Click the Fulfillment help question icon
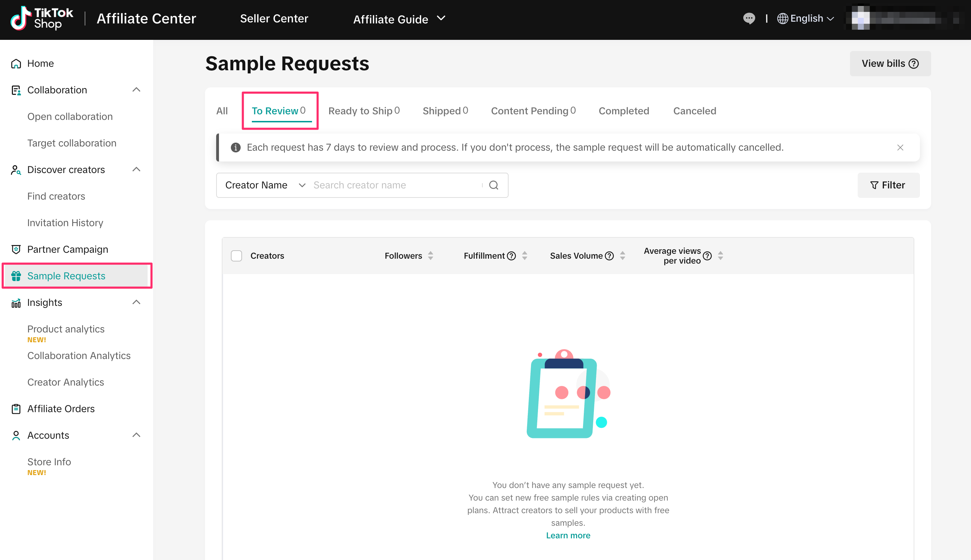The width and height of the screenshot is (971, 560). pyautogui.click(x=511, y=256)
